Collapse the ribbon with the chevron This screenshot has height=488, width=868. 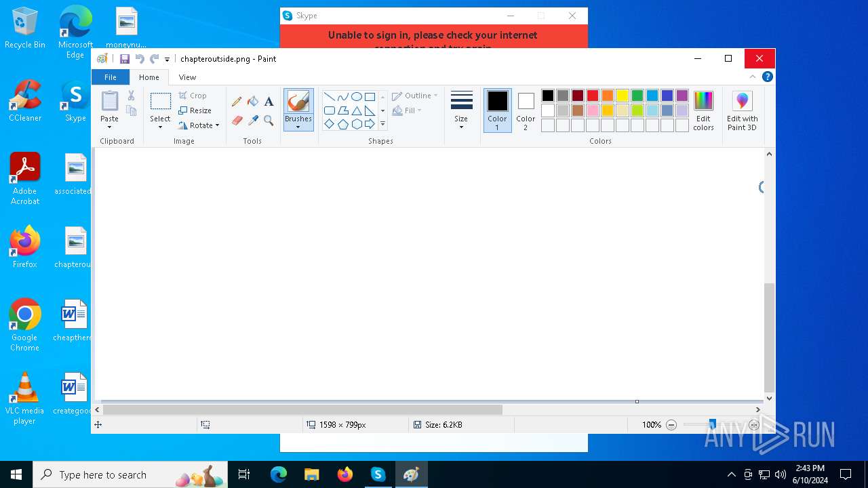coord(753,77)
